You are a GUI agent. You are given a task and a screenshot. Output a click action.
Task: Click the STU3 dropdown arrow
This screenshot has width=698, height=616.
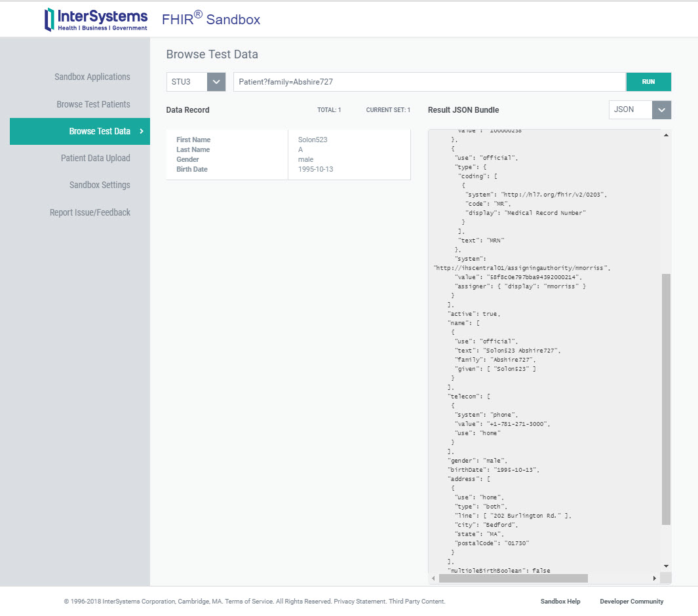pos(216,82)
